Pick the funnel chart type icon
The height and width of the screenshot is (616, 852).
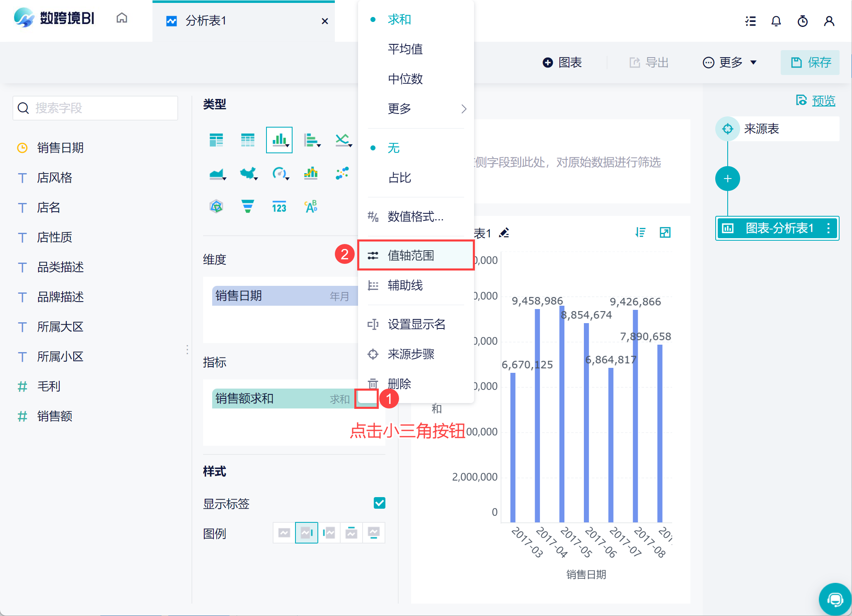click(x=247, y=206)
